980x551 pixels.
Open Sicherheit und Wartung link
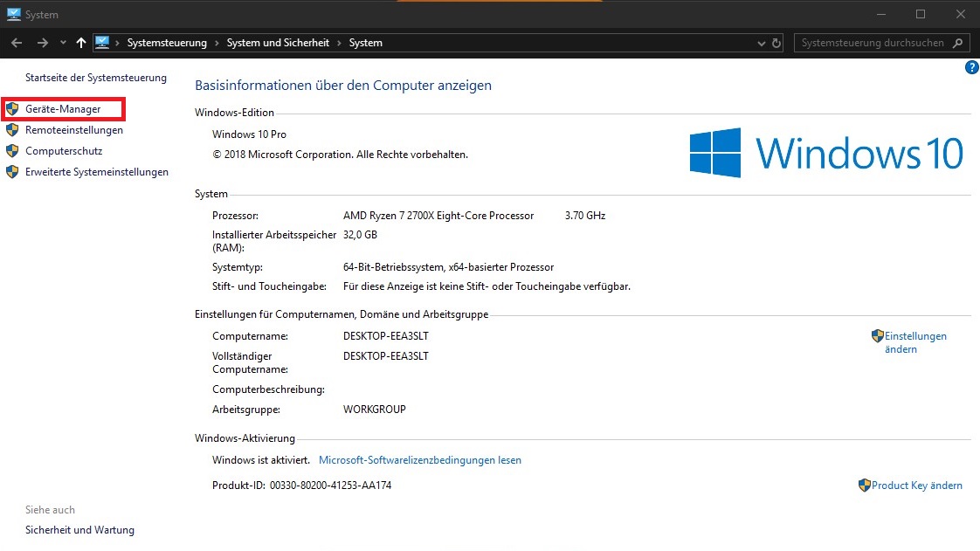79,530
